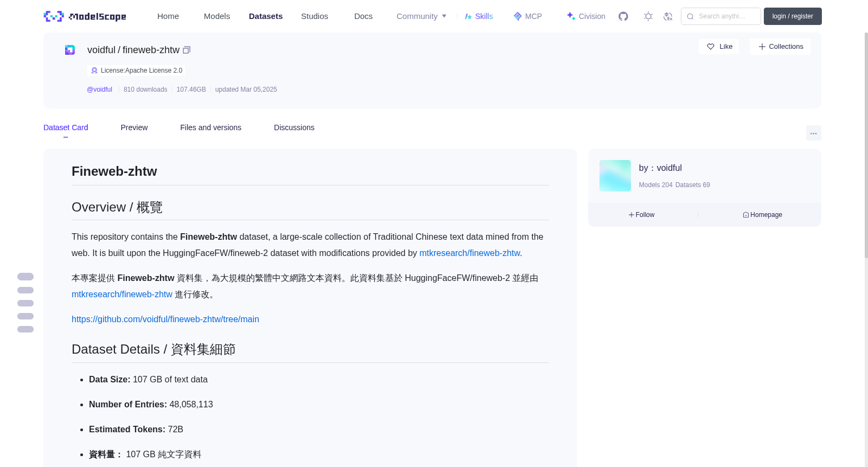
Task: Click the 'Fineweb-zhtw' card heading
Action: coord(114,171)
